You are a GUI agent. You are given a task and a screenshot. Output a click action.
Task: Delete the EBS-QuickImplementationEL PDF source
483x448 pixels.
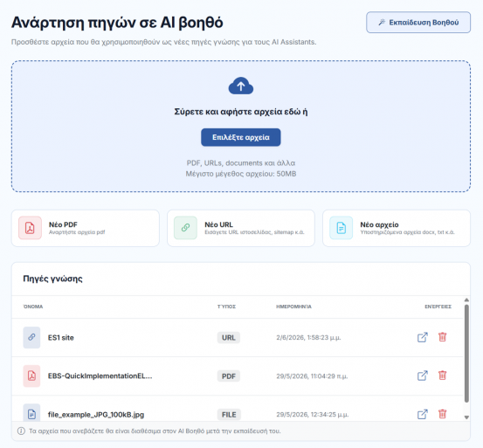tap(442, 376)
